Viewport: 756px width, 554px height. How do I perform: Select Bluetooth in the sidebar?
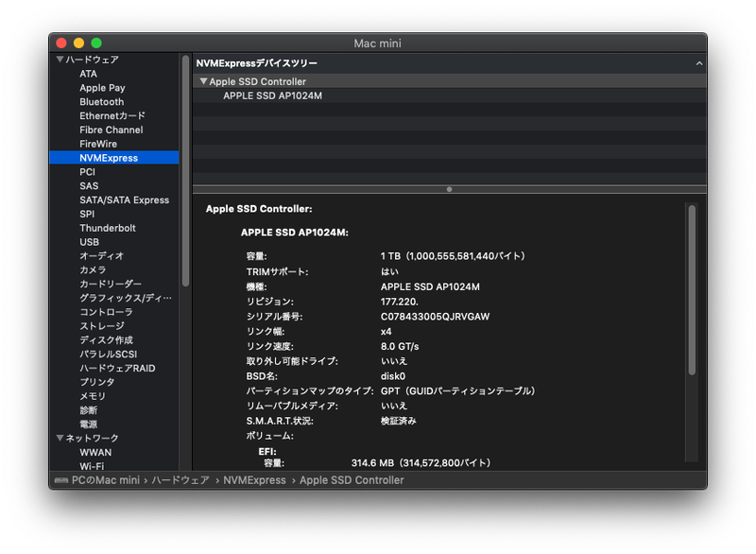pyautogui.click(x=101, y=102)
